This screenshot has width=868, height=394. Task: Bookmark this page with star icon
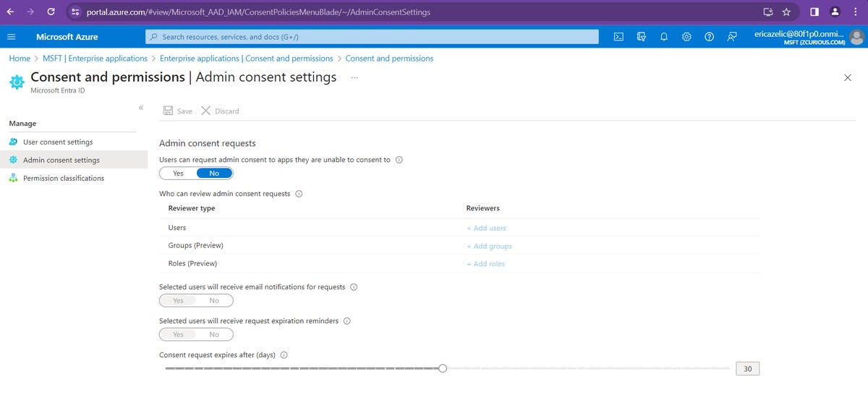coord(786,12)
